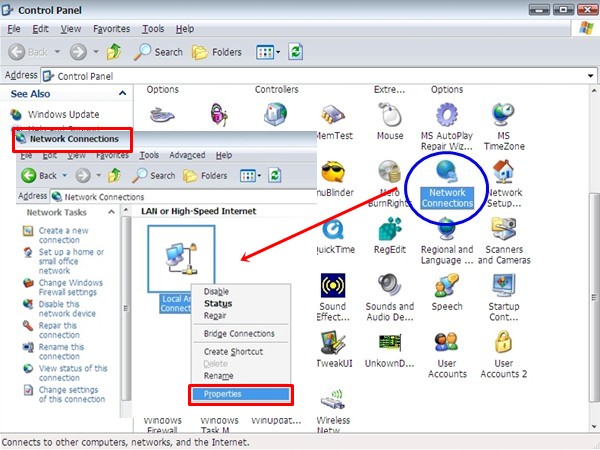
Task: Select the Local Area Connection icon
Action: [x=181, y=259]
